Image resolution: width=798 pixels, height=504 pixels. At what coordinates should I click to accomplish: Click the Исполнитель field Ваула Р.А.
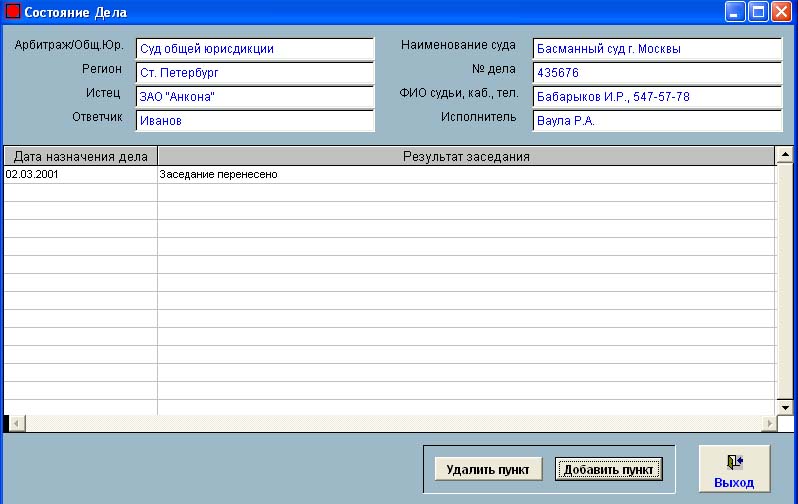656,121
